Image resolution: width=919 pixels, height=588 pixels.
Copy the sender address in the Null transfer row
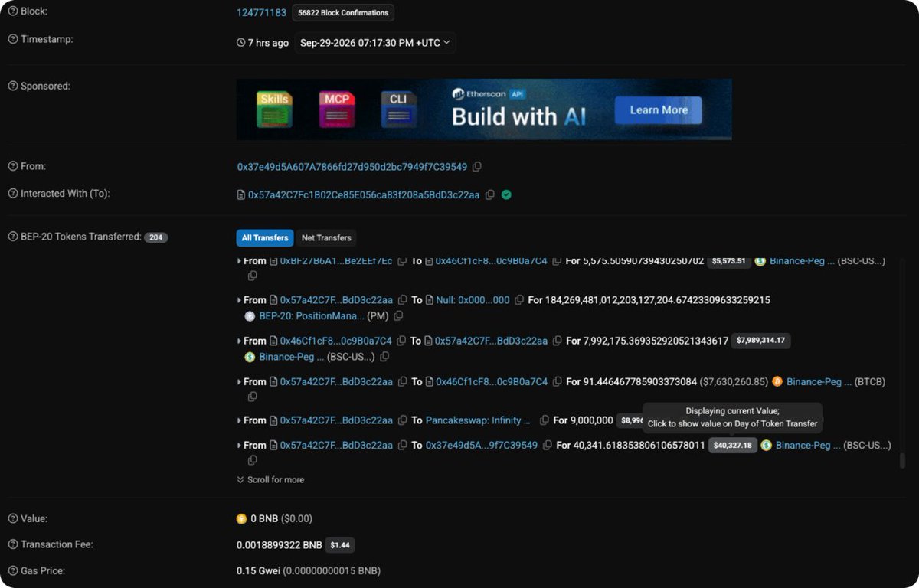[x=402, y=300]
